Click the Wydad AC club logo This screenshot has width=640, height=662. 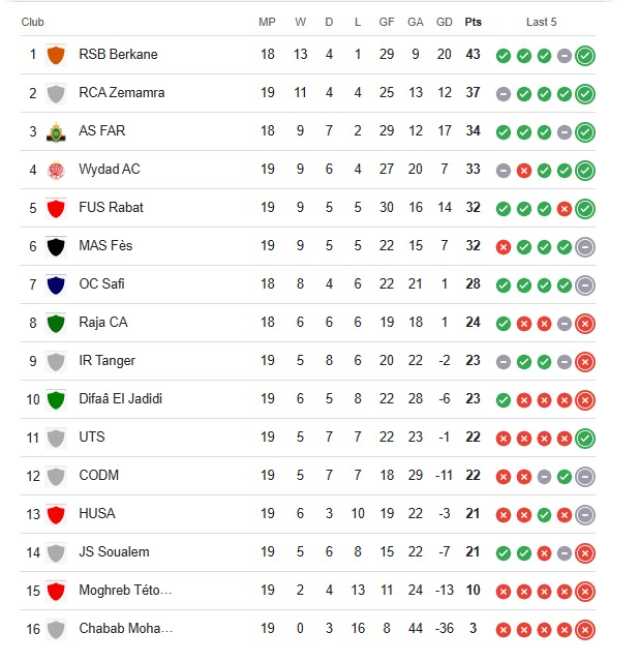tap(56, 170)
